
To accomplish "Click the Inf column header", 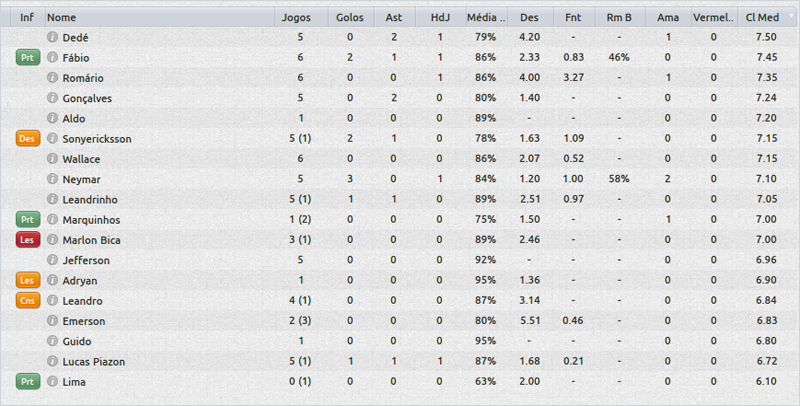I will pos(26,17).
